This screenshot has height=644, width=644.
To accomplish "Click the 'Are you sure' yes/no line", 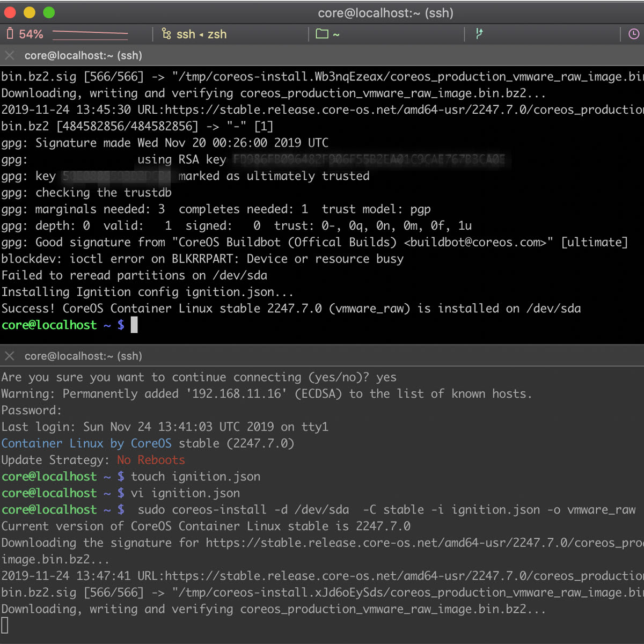I will [199, 377].
